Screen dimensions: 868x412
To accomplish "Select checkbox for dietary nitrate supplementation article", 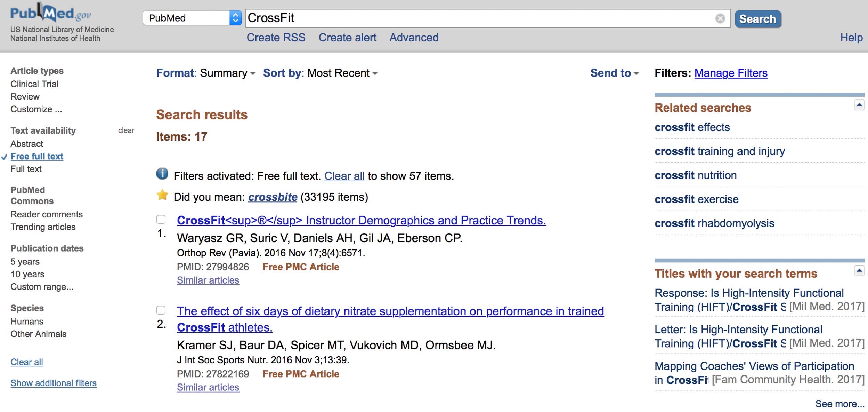I will click(x=161, y=310).
